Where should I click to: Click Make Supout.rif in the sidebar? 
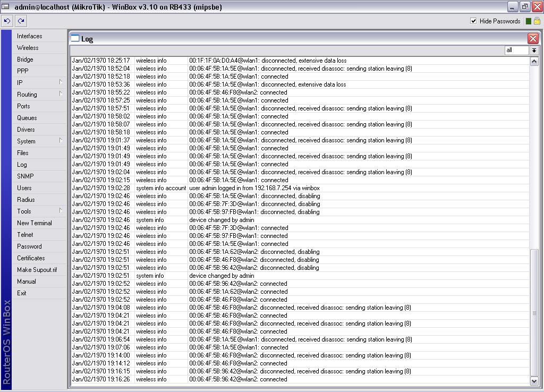coord(39,270)
